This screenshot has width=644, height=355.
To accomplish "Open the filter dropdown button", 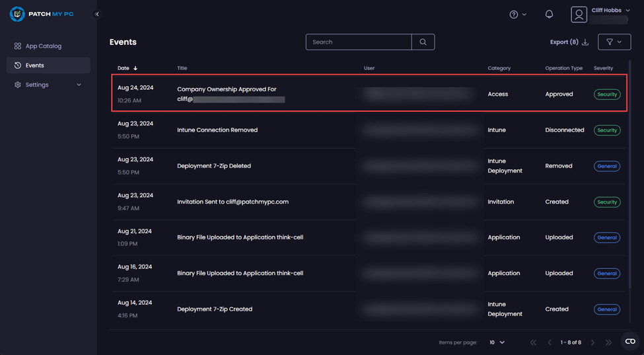I will tap(614, 42).
